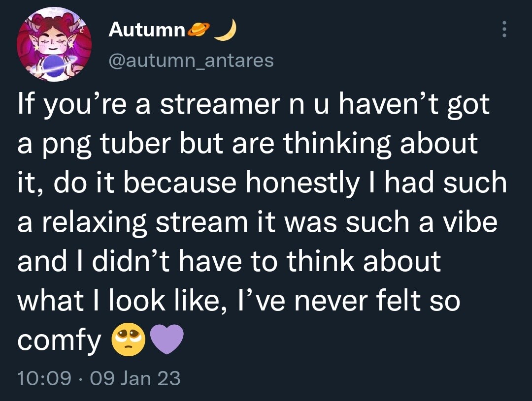Click the crescent moon emoji in name
Viewport: 532px width, 401px height.
pos(225,30)
